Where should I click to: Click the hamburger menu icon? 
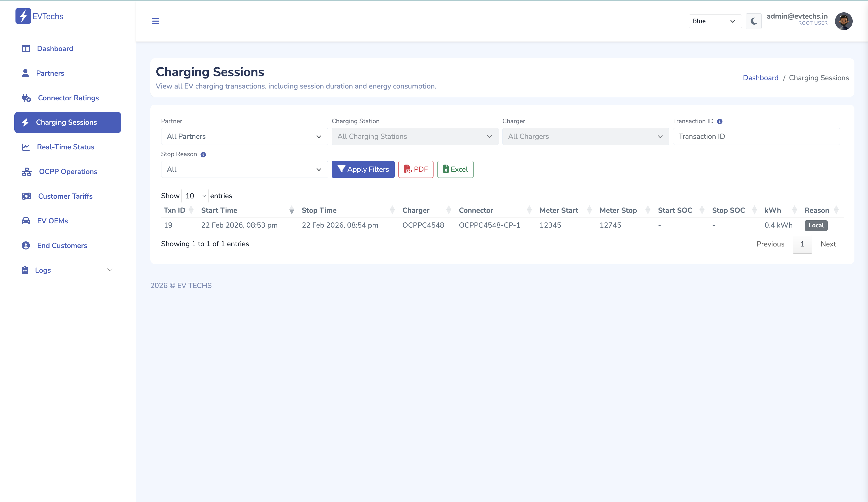(x=155, y=21)
